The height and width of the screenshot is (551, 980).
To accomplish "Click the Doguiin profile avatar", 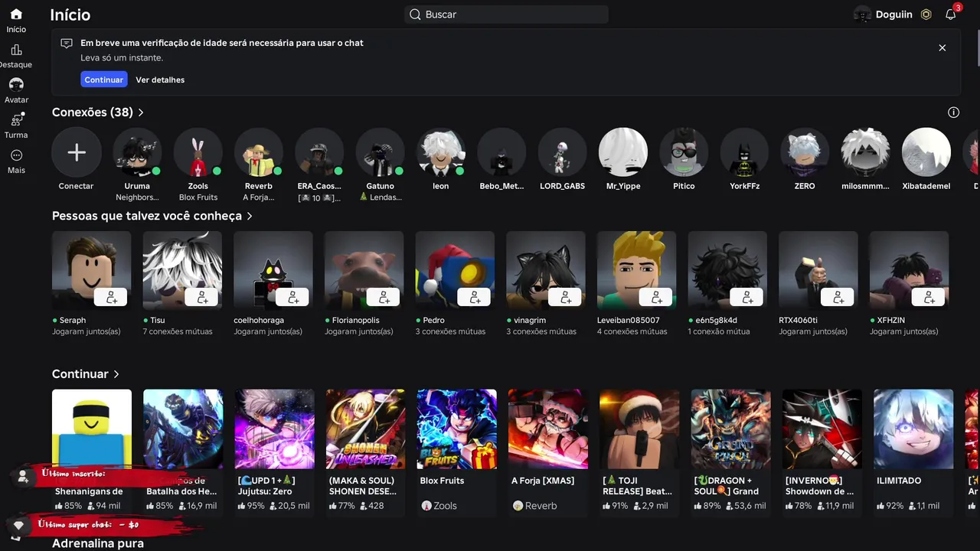I will pos(862,15).
